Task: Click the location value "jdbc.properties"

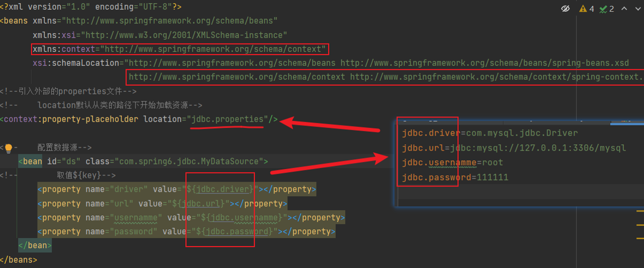Action: tap(228, 119)
